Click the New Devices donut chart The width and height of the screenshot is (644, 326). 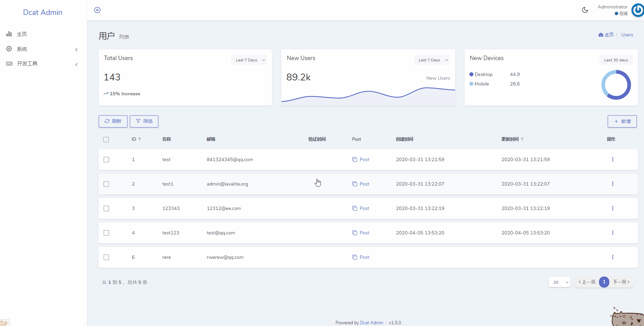click(x=616, y=85)
